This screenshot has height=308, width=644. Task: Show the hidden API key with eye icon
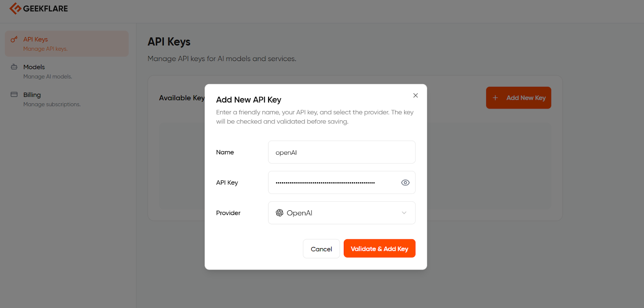coord(405,183)
